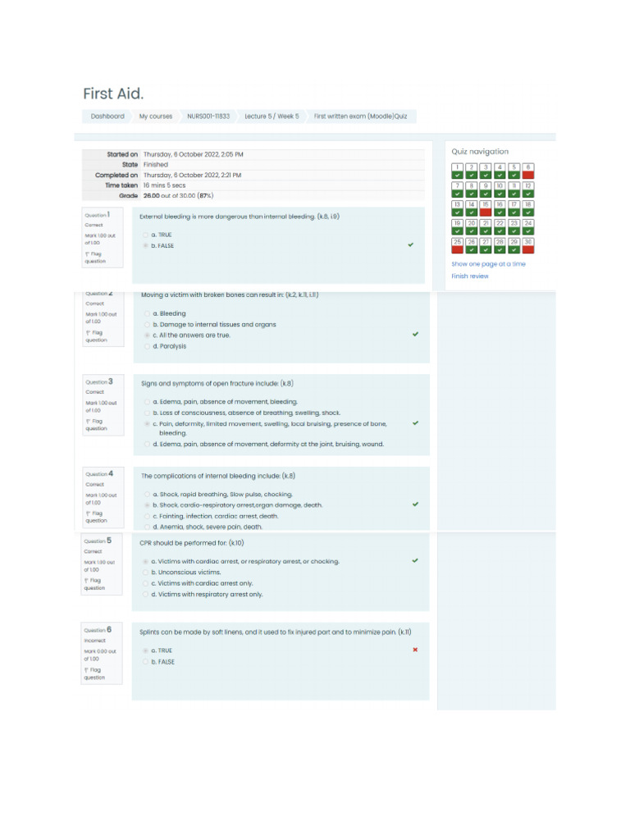Select 'Victims with respiratory arrest only'
This screenshot has height=840, width=630.
coord(146,595)
